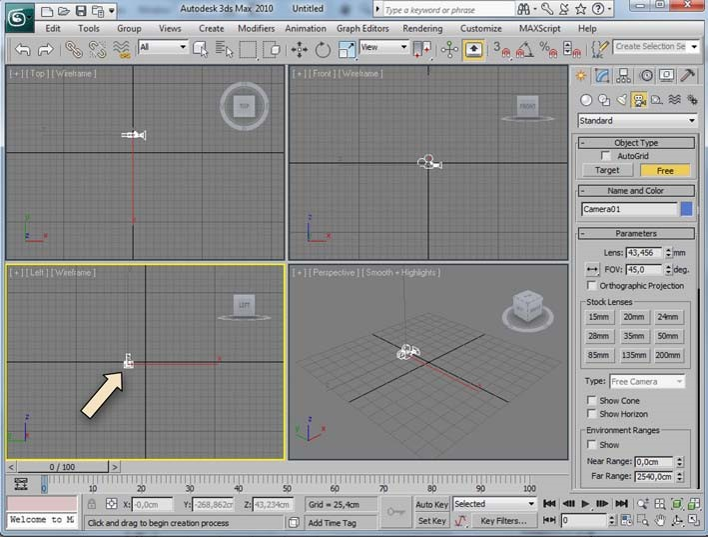708x537 pixels.
Task: Open the Standard camera type dropdown
Action: (637, 121)
